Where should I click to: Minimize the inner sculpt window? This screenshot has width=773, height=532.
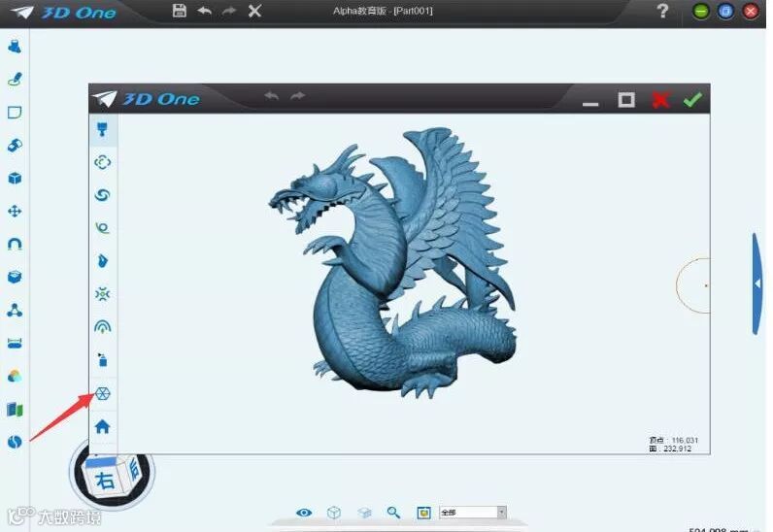point(590,104)
